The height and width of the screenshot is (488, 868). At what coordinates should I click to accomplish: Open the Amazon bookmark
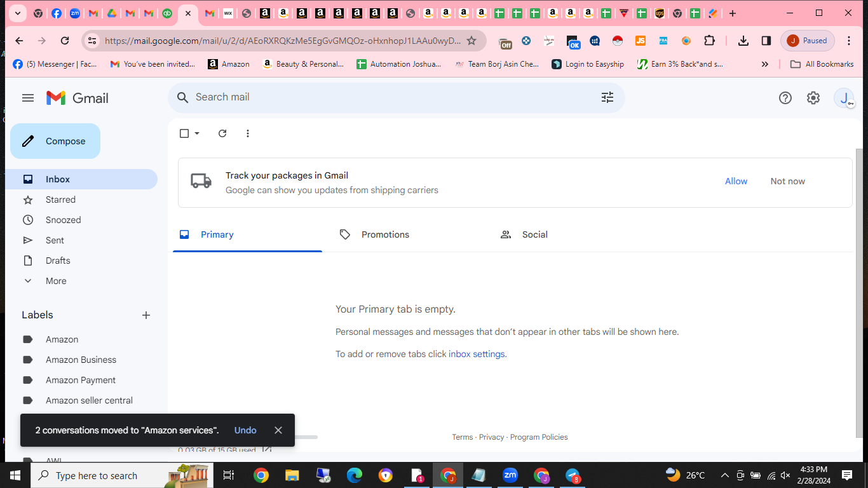(x=228, y=64)
